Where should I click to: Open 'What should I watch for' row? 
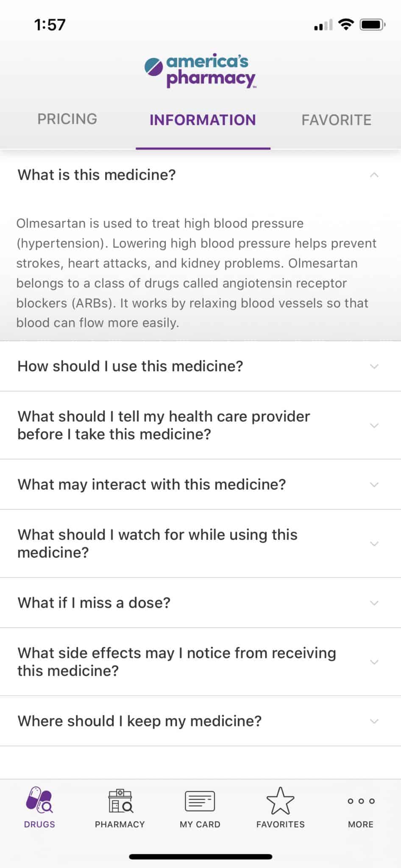[200, 543]
